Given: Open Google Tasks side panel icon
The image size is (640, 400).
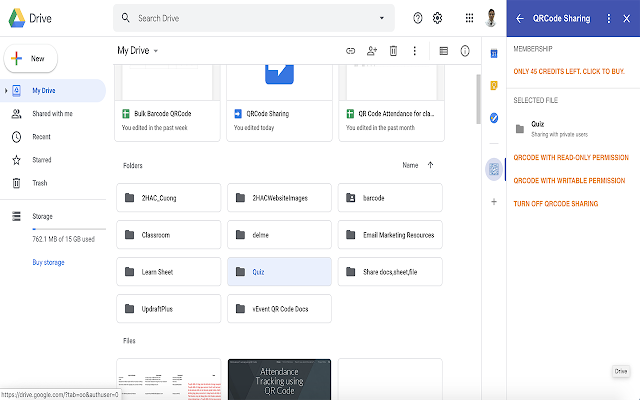Looking at the screenshot, I should click(494, 118).
